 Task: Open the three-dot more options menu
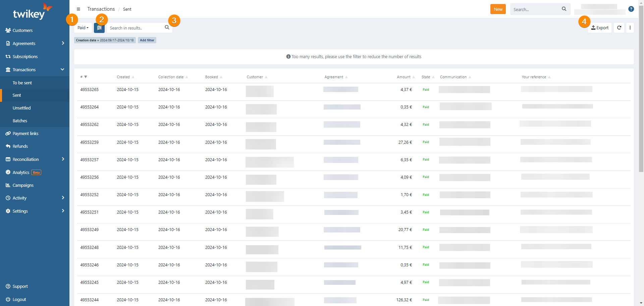(x=630, y=28)
